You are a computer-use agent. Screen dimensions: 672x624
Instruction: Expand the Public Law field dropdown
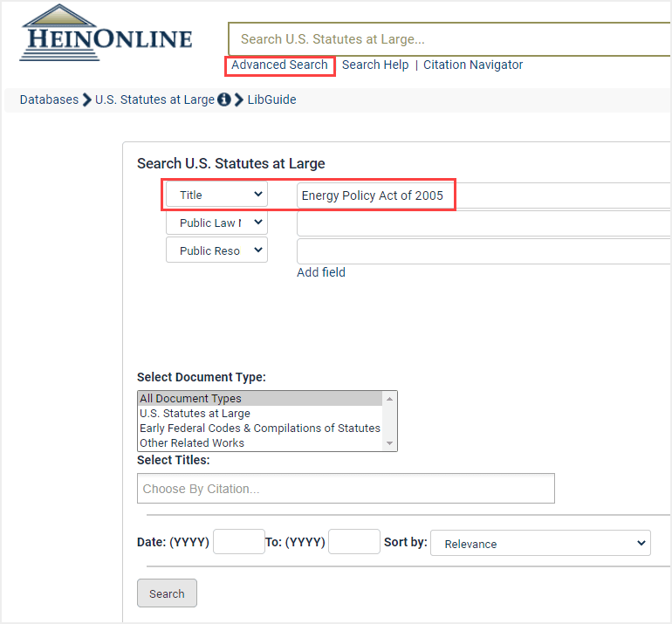tap(216, 223)
